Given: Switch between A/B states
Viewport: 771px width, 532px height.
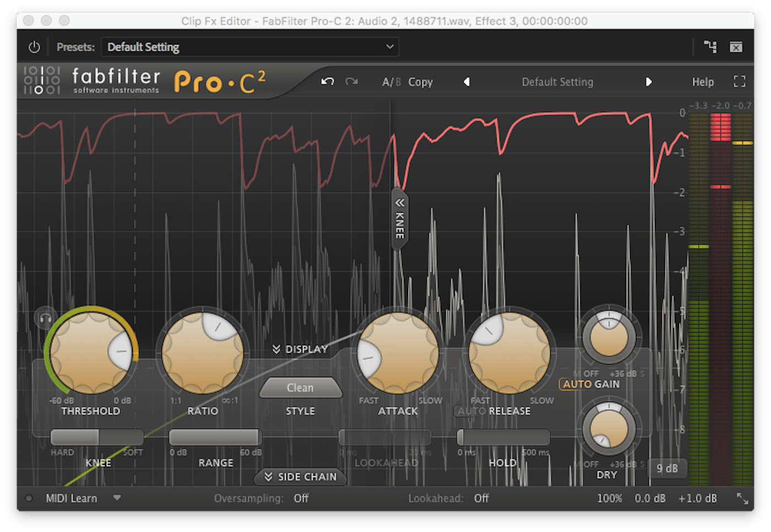Looking at the screenshot, I should click(x=392, y=82).
